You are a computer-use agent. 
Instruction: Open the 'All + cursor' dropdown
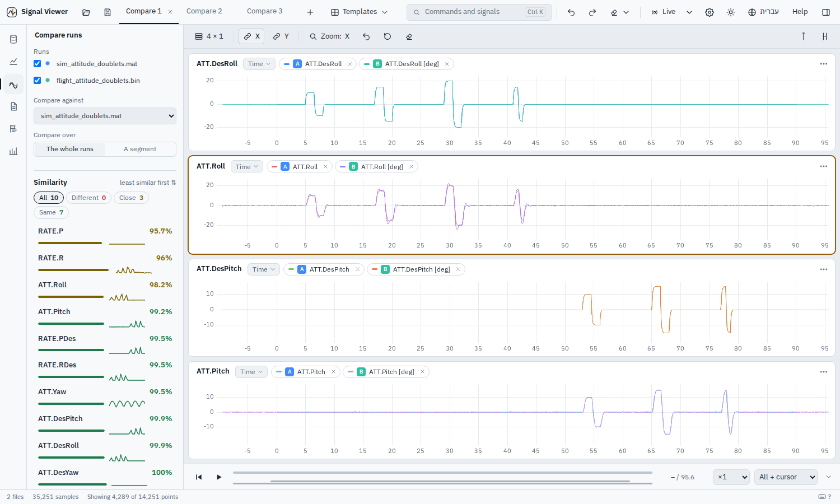point(786,477)
